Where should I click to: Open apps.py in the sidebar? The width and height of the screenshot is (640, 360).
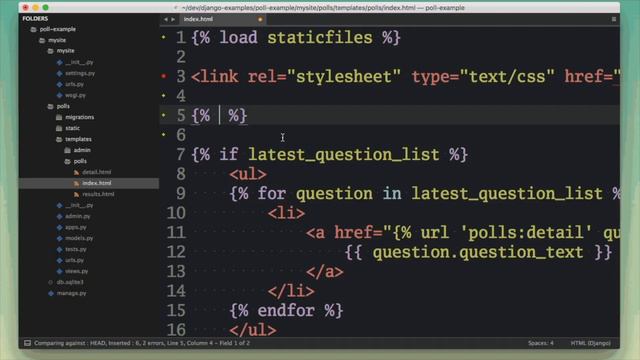pos(76,227)
